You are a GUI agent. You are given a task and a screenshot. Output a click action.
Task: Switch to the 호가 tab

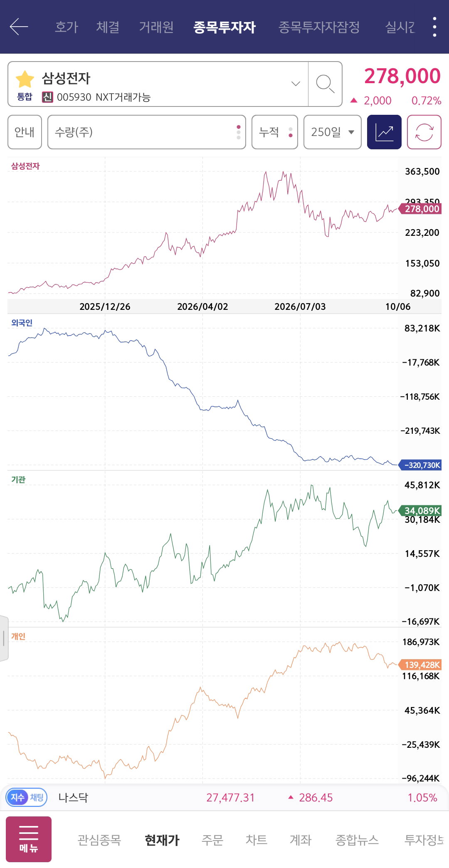[67, 27]
